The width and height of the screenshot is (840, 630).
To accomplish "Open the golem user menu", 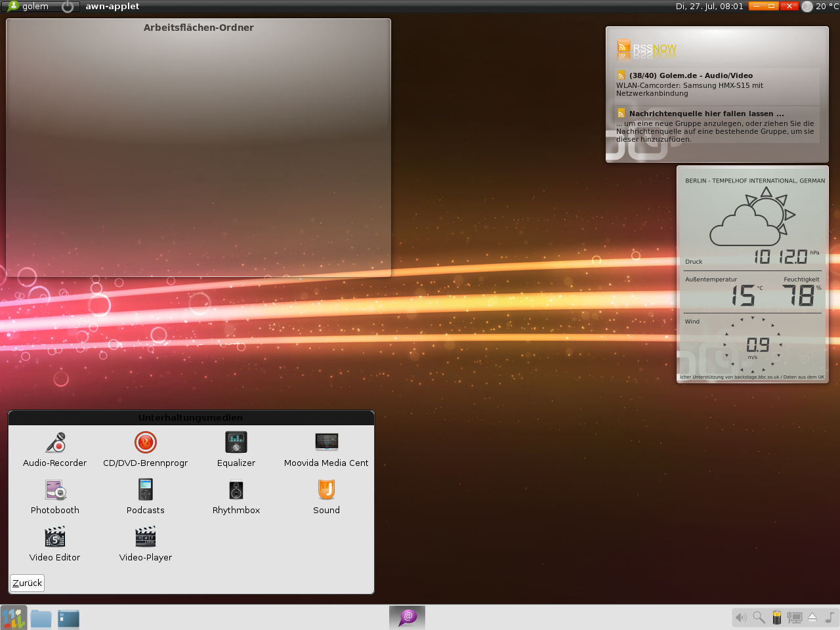I will [28, 7].
